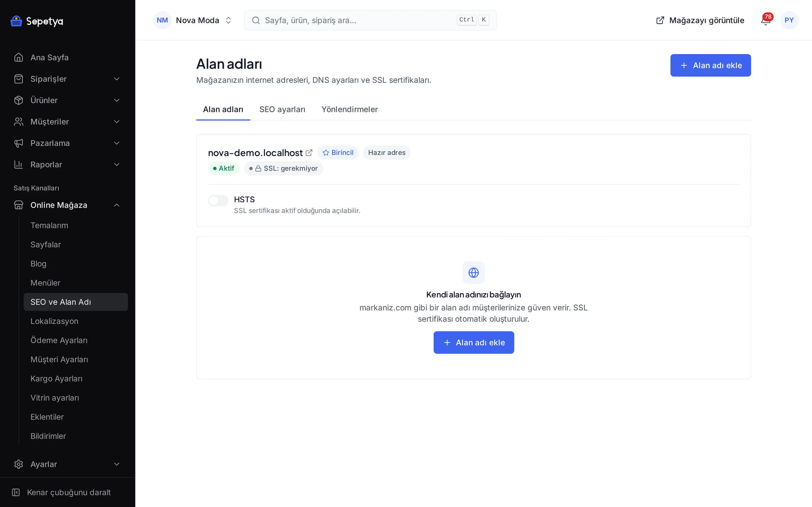812x507 pixels.
Task: Switch to the SEO ayarları tab
Action: 282,109
